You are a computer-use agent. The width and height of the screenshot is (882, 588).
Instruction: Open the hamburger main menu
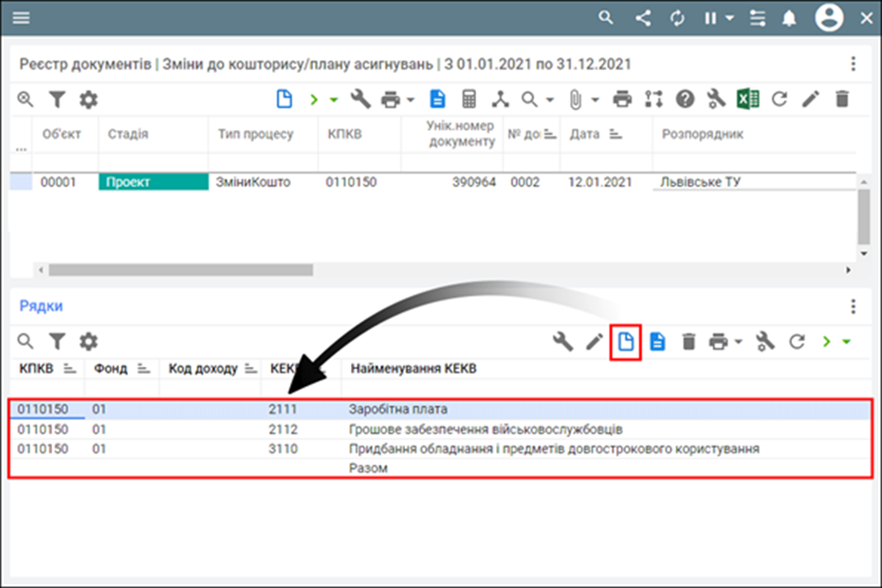20,18
